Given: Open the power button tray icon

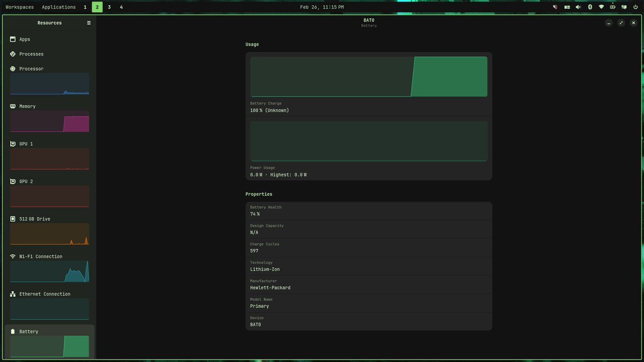Looking at the screenshot, I should (635, 7).
